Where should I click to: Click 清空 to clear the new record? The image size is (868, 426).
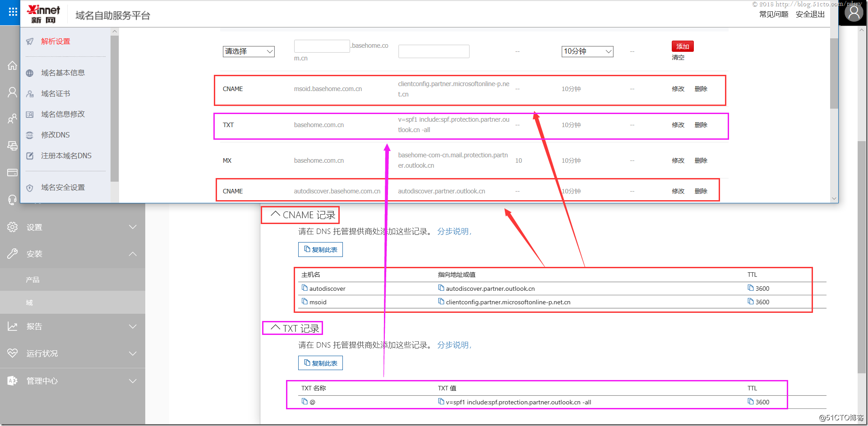pos(678,58)
